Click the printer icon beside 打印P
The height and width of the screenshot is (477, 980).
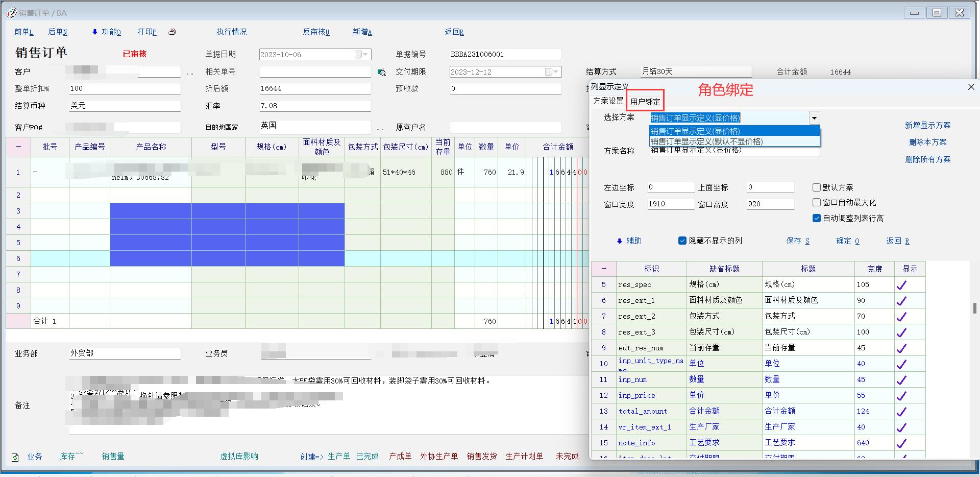tap(173, 32)
